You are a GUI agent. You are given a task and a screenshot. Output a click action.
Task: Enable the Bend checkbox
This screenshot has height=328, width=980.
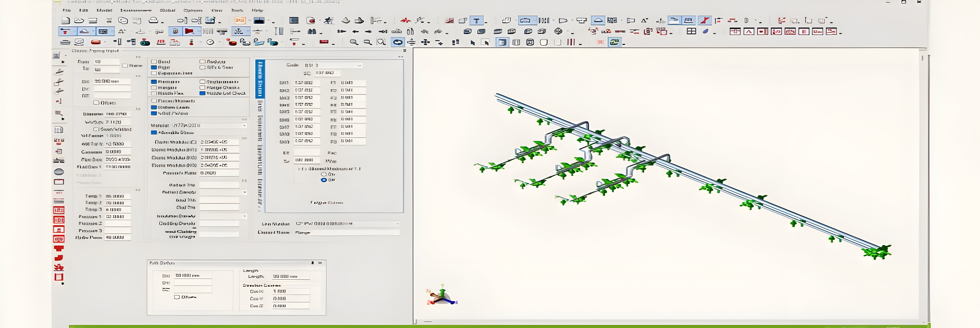pos(154,62)
